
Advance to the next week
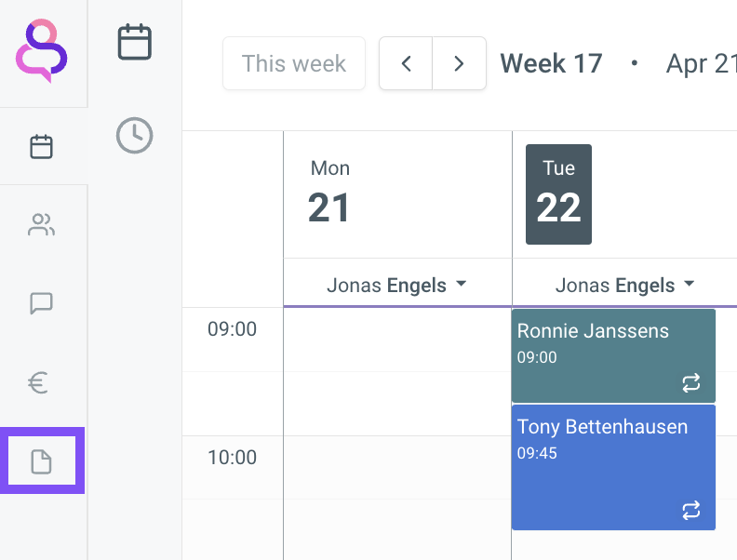pos(459,63)
